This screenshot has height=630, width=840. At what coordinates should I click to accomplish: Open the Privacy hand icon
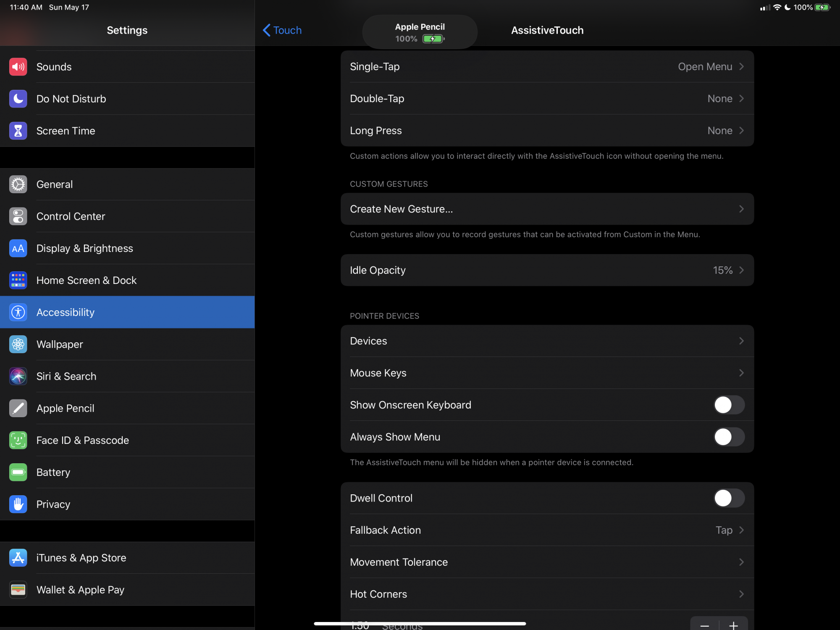[18, 504]
